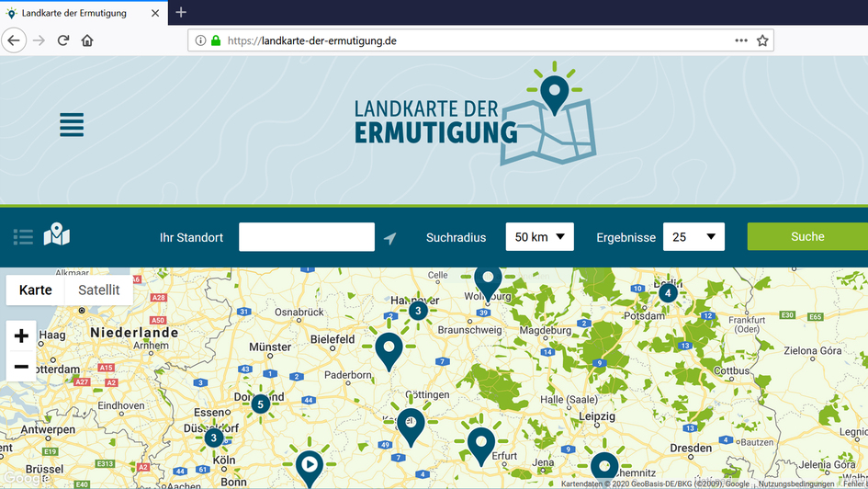Zoom out on the map
Viewport: 868px width, 489px height.
point(21,366)
